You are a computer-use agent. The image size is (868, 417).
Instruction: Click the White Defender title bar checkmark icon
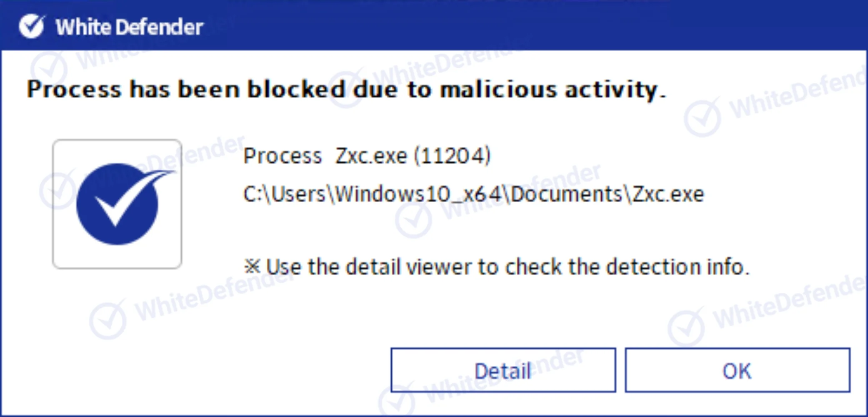(x=32, y=26)
